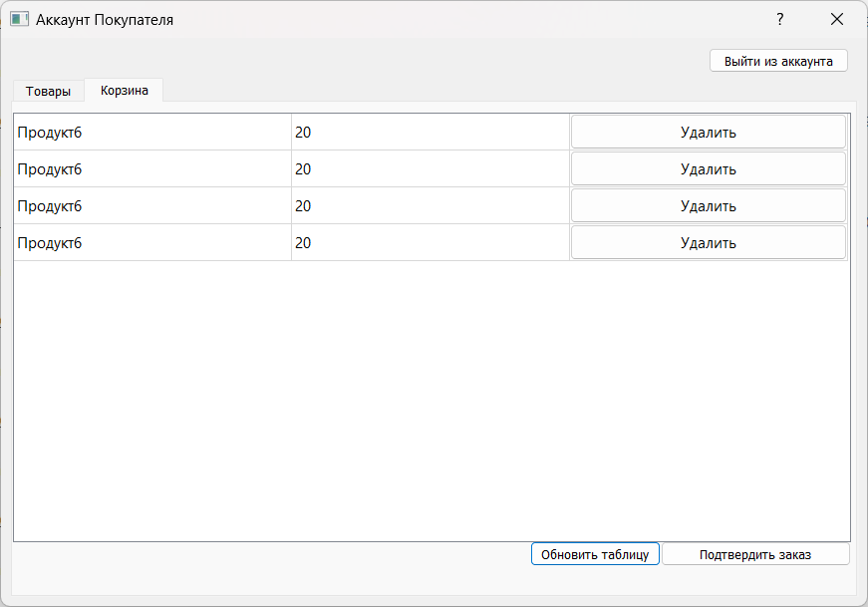Click the question mark help button
Screen dimensions: 868x607
click(779, 19)
